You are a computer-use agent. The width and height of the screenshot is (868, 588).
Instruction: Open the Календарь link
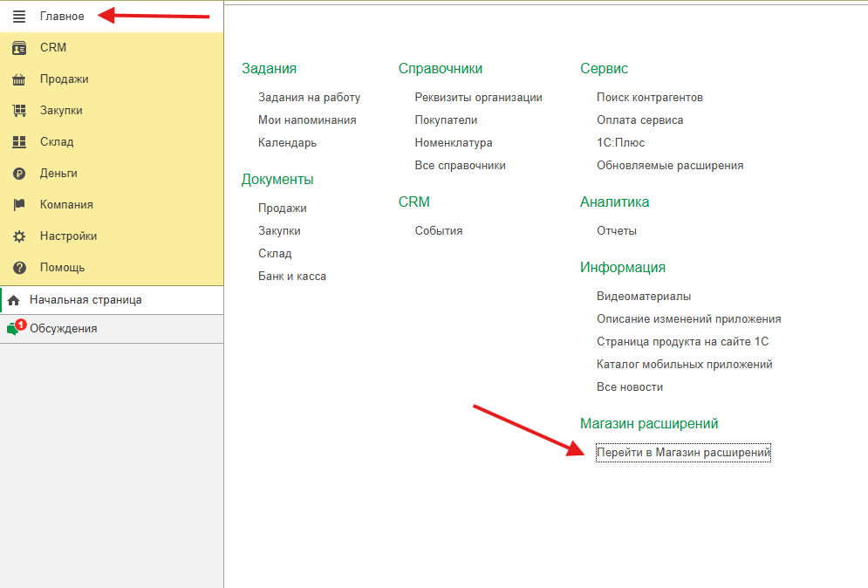287,143
